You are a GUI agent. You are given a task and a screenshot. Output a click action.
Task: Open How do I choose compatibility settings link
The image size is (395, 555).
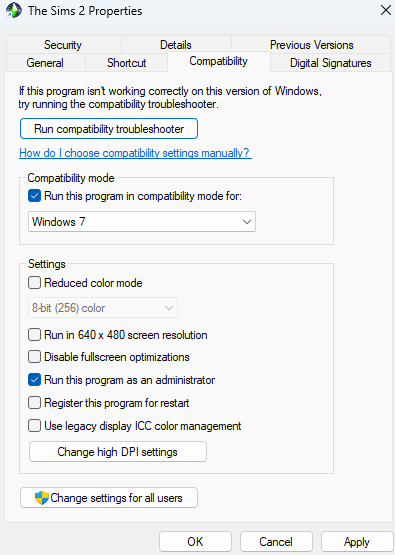click(135, 153)
